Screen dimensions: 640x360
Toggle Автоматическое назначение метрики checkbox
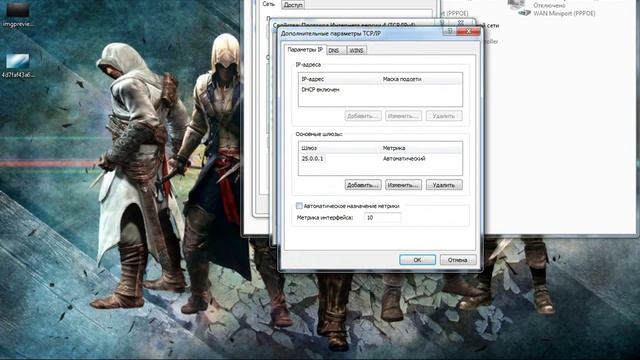[299, 206]
